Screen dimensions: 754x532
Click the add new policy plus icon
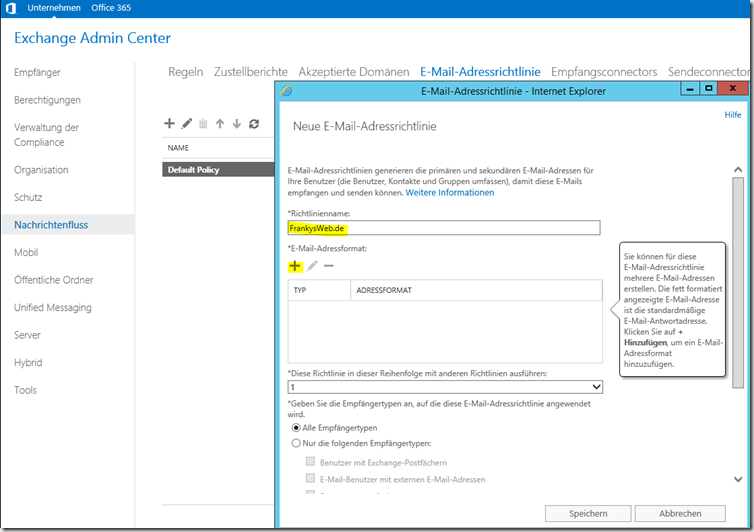(170, 123)
